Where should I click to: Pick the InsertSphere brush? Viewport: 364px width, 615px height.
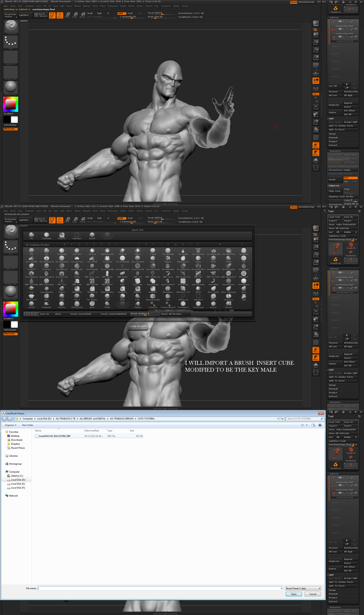coord(244,282)
